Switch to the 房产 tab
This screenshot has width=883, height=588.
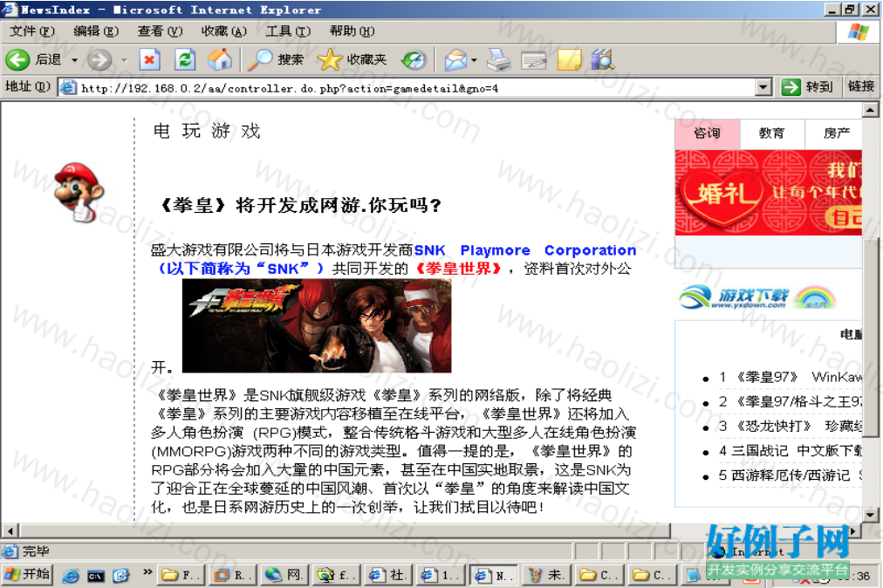click(834, 133)
